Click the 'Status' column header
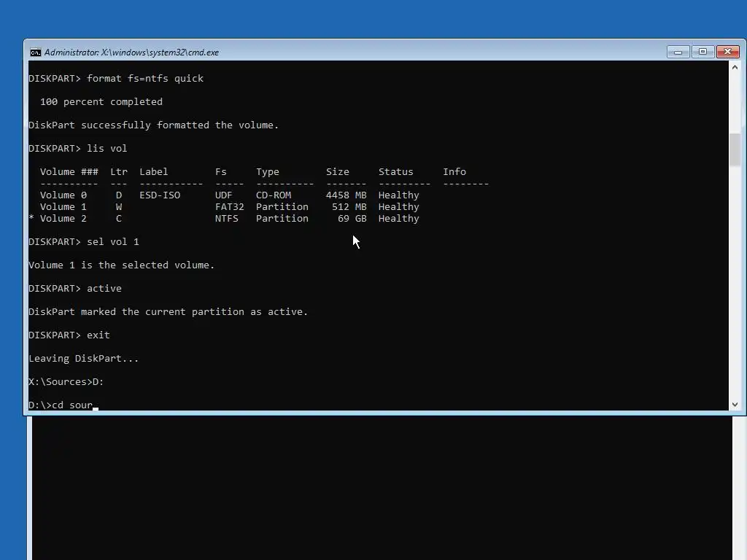 pyautogui.click(x=396, y=172)
